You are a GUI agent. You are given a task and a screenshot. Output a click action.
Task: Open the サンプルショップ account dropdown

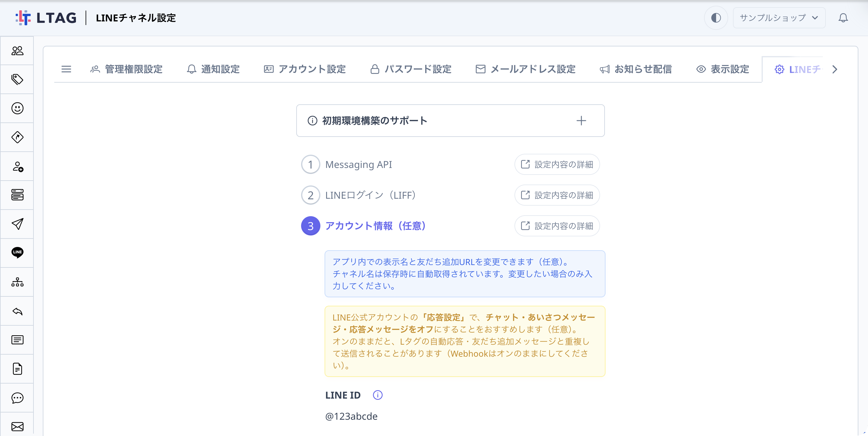[779, 18]
